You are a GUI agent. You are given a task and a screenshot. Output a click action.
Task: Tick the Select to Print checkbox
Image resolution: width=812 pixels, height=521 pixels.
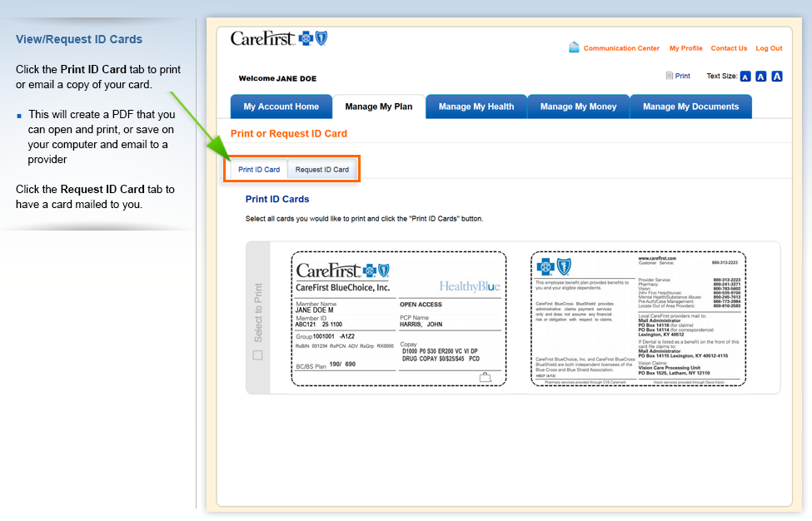[257, 355]
